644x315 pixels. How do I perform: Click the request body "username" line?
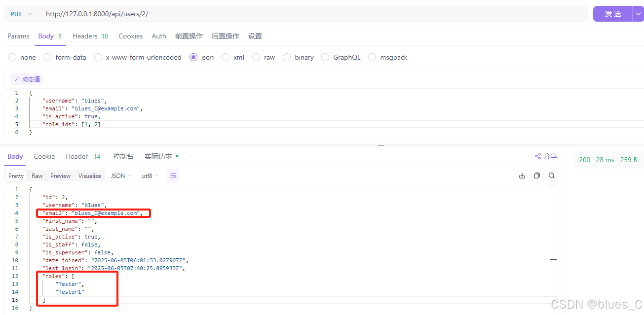coord(75,101)
